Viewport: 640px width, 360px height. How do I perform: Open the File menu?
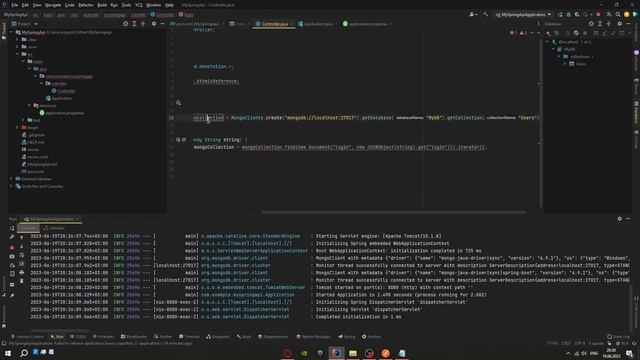(x=15, y=5)
